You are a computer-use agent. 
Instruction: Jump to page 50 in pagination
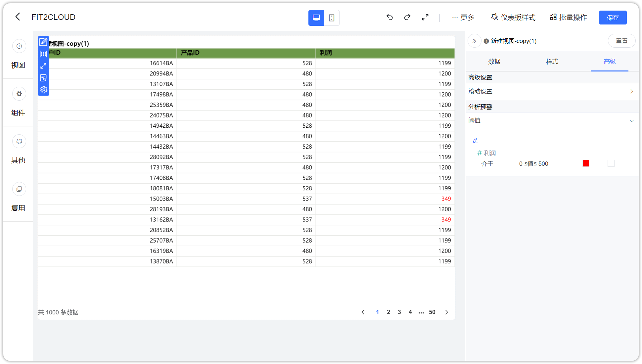tap(432, 312)
